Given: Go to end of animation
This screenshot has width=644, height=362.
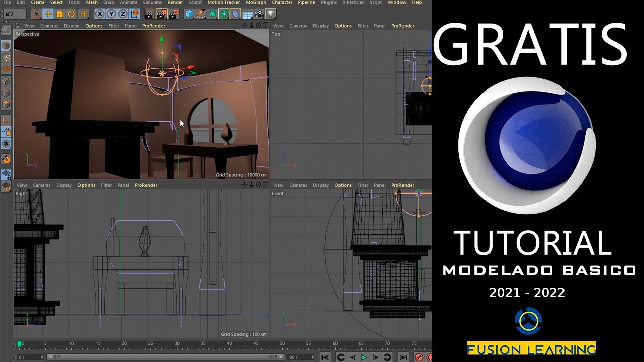Looking at the screenshot, I should (403, 357).
